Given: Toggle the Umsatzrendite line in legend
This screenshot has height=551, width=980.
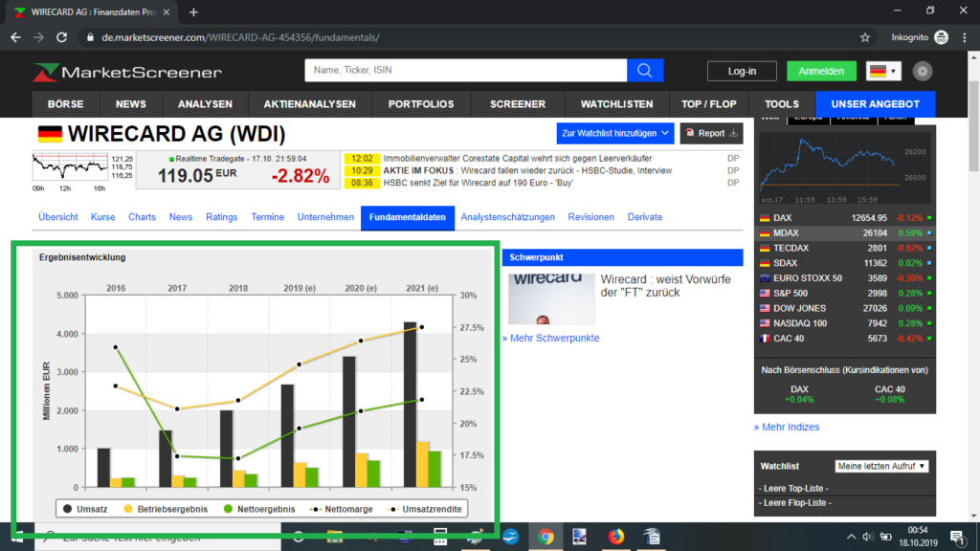Looking at the screenshot, I should pyautogui.click(x=425, y=509).
